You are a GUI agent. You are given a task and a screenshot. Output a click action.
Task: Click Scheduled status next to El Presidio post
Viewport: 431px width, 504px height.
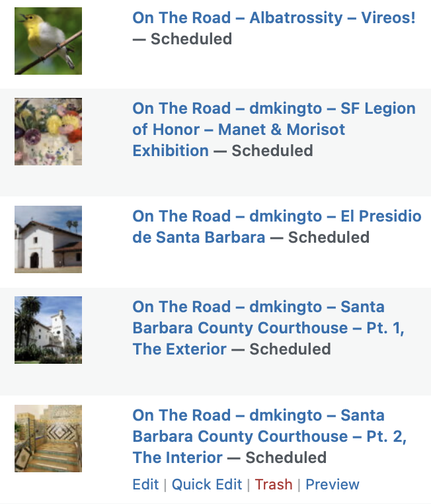point(329,237)
